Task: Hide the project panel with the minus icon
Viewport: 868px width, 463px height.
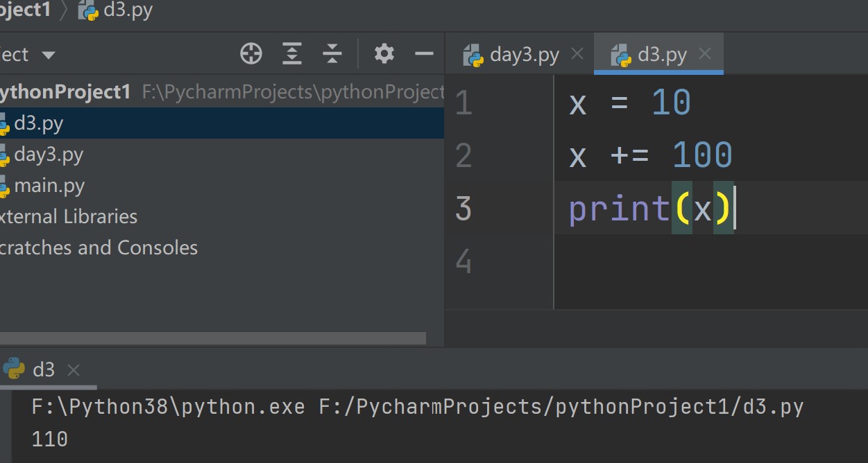Action: 423,53
